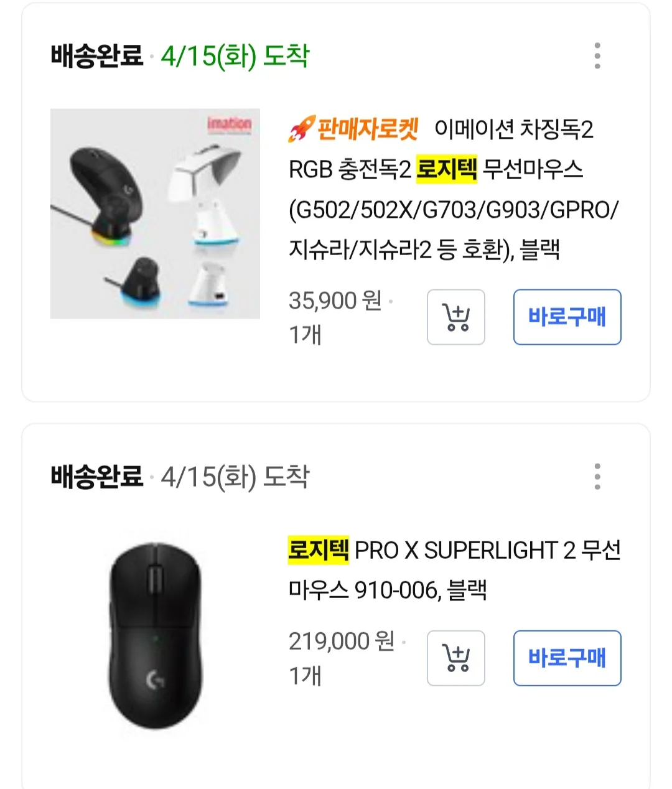
Task: Select the first order's 배송완료 heading
Action: click(x=96, y=56)
